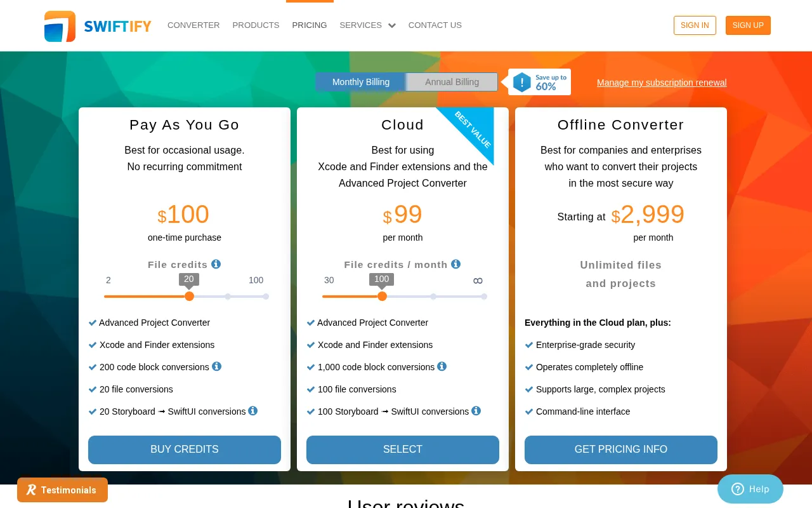Click the Offline Converter heading
Viewport: 812px width, 508px height.
621,125
